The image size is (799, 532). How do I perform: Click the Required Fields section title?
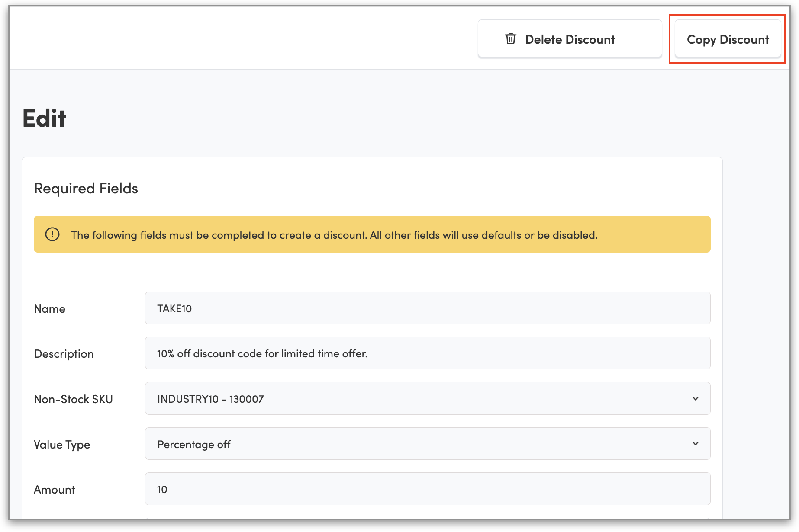click(x=86, y=189)
